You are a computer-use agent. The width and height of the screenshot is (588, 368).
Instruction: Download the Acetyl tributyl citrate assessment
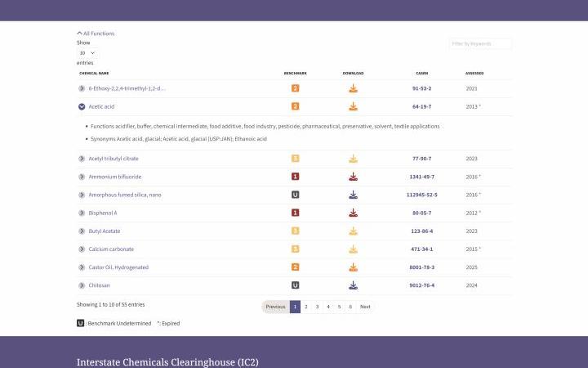(x=353, y=159)
